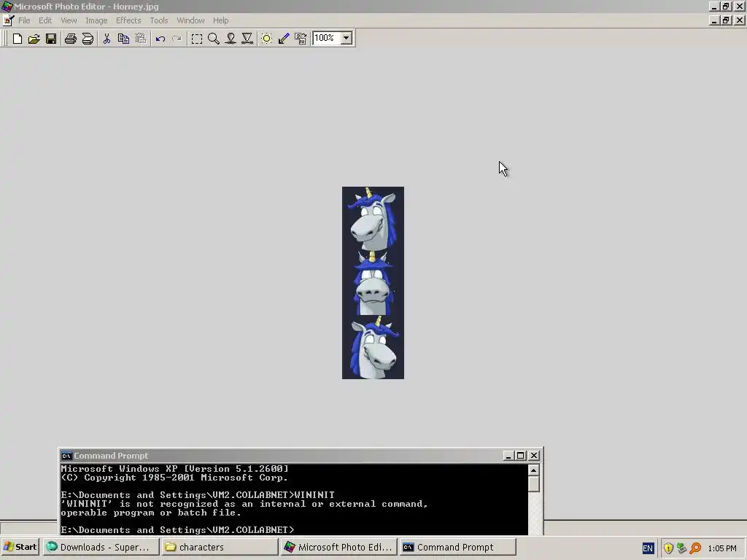
Task: Open the Tools menu
Action: point(158,20)
